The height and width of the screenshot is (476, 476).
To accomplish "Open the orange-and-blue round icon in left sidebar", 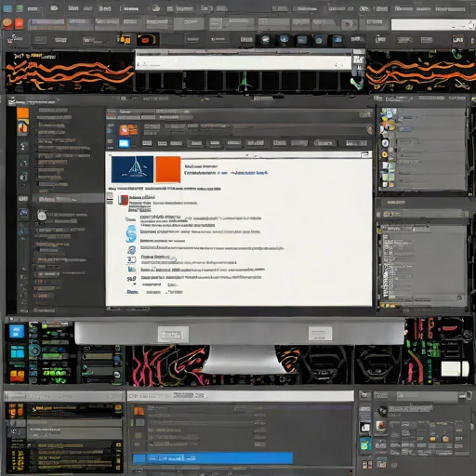I will click(22, 127).
